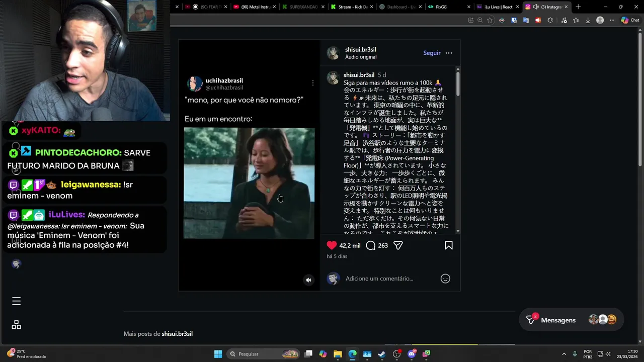Share post using paper plane icon

(398, 245)
